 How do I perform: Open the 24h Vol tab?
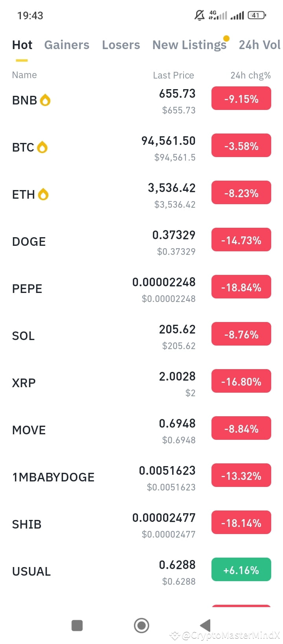[260, 45]
